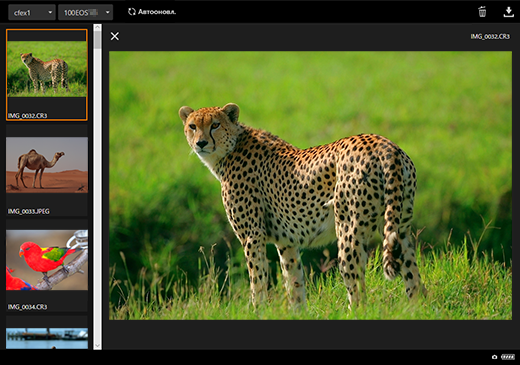
Task: Click the IMG_0033.JPEG filename label
Action: [x=29, y=211]
